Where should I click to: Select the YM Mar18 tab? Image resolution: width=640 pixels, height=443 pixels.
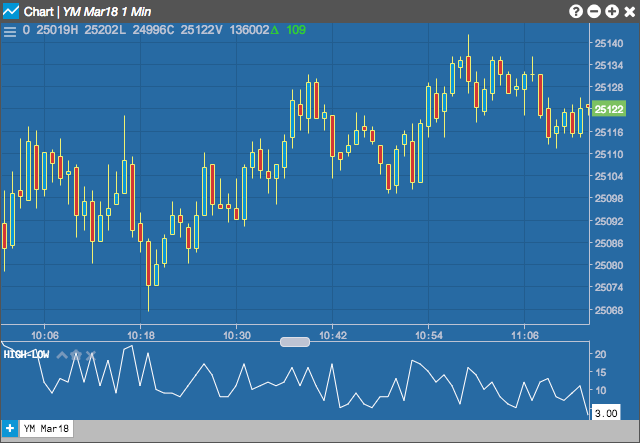[47, 429]
